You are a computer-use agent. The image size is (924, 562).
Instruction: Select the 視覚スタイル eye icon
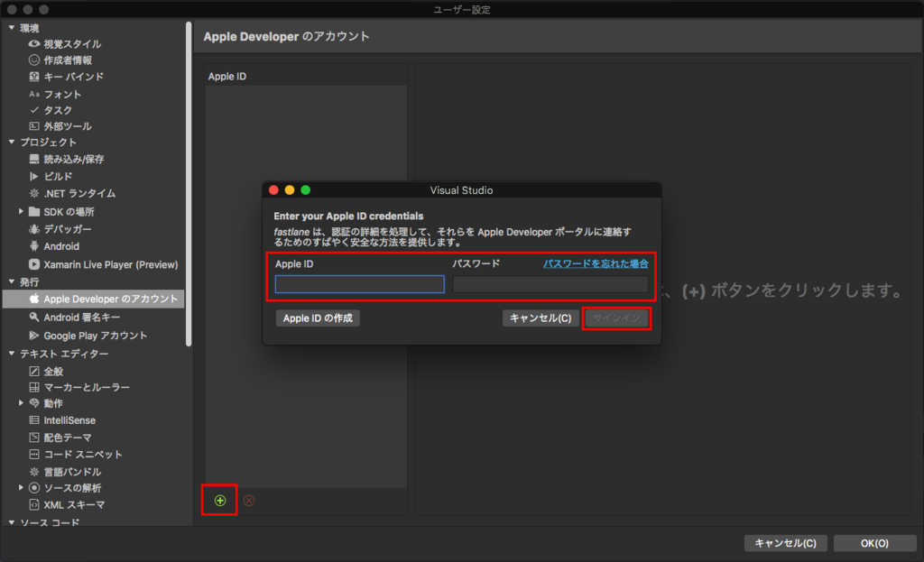34,43
